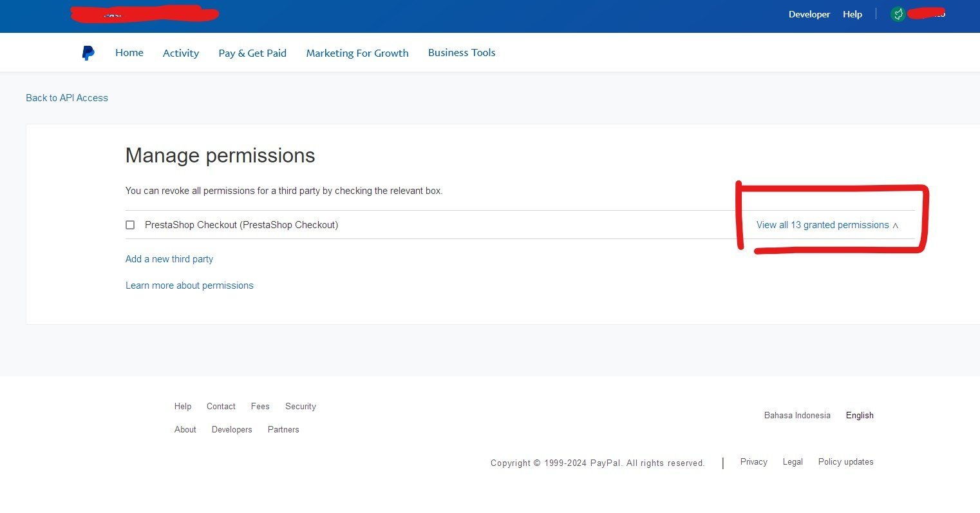Open the Home menu
The width and height of the screenshot is (980, 513).
(129, 53)
